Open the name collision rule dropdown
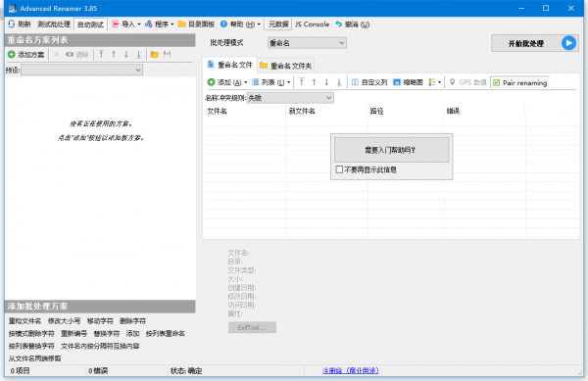 [290, 98]
